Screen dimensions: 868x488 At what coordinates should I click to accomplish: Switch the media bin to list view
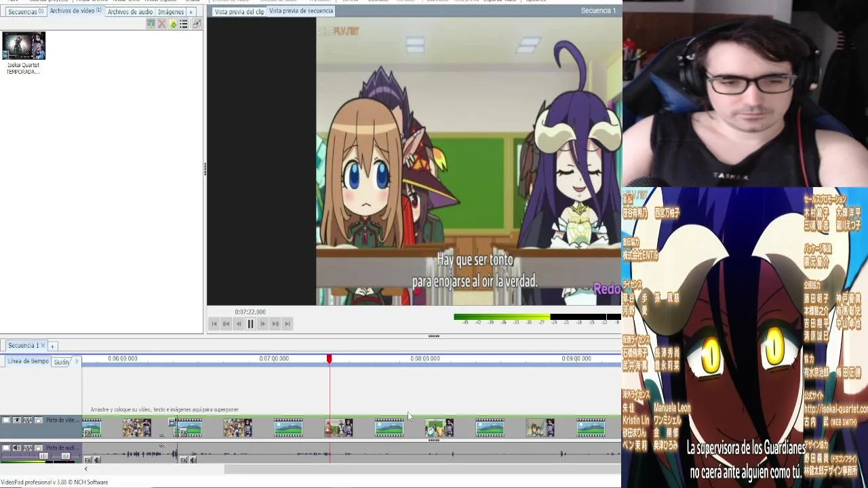183,24
